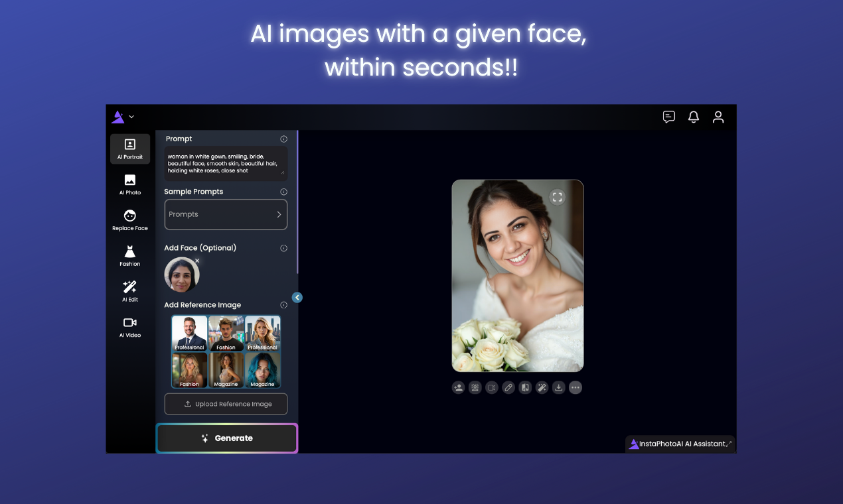The width and height of the screenshot is (843, 504).
Task: Enhance the image with the magic wand icon
Action: pyautogui.click(x=542, y=387)
